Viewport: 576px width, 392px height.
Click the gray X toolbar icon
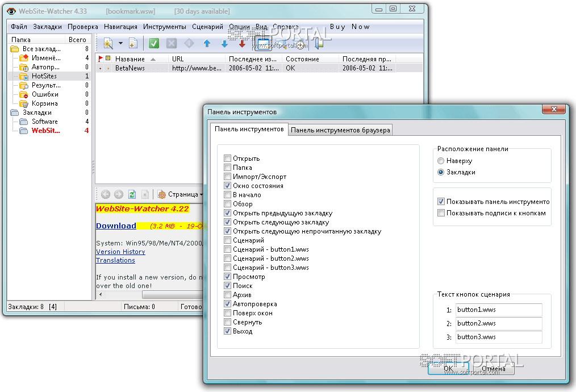172,43
